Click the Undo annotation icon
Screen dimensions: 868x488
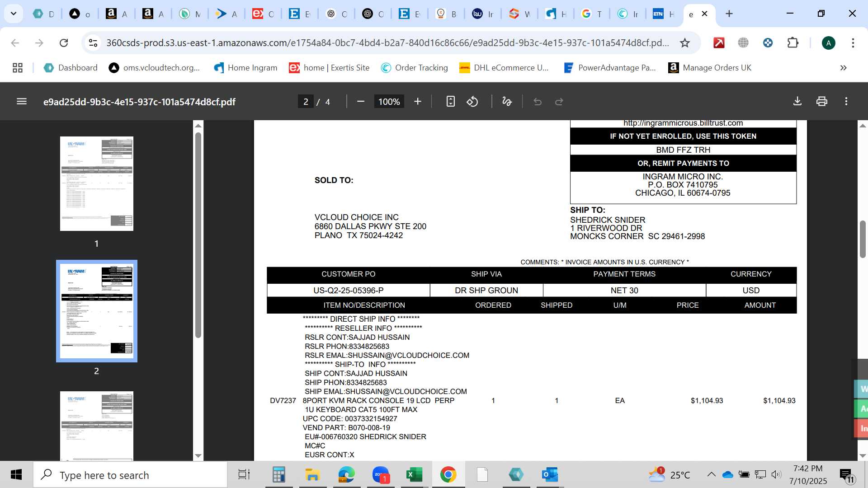pyautogui.click(x=537, y=102)
